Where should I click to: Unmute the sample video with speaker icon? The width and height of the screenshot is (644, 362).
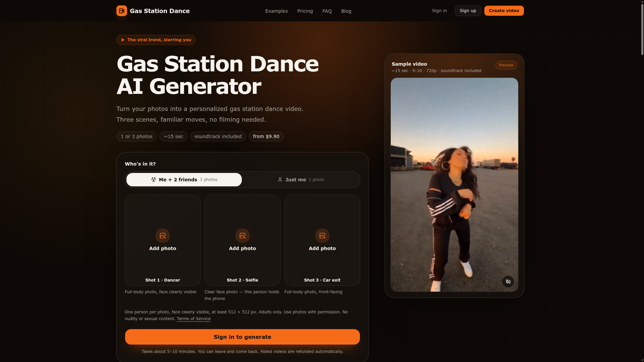click(x=508, y=282)
